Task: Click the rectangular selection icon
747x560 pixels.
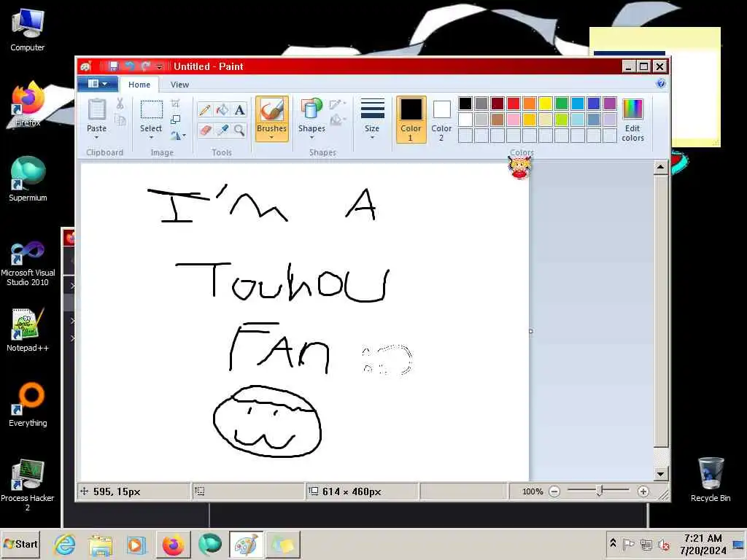Action: point(152,110)
